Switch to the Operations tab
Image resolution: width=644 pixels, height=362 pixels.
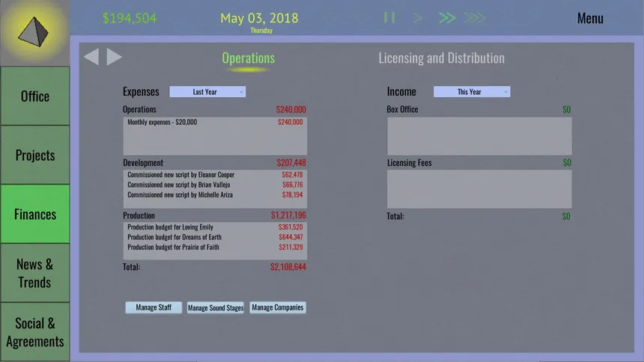[x=248, y=58]
